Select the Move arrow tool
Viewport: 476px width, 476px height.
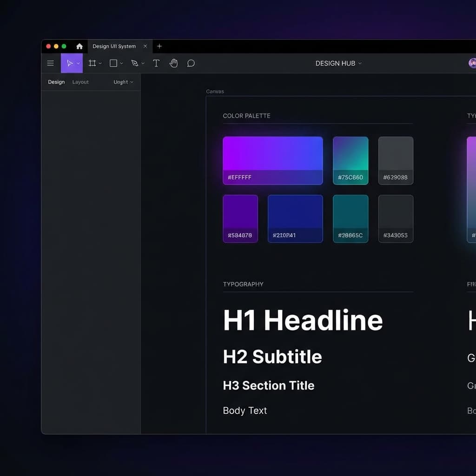[x=69, y=63]
